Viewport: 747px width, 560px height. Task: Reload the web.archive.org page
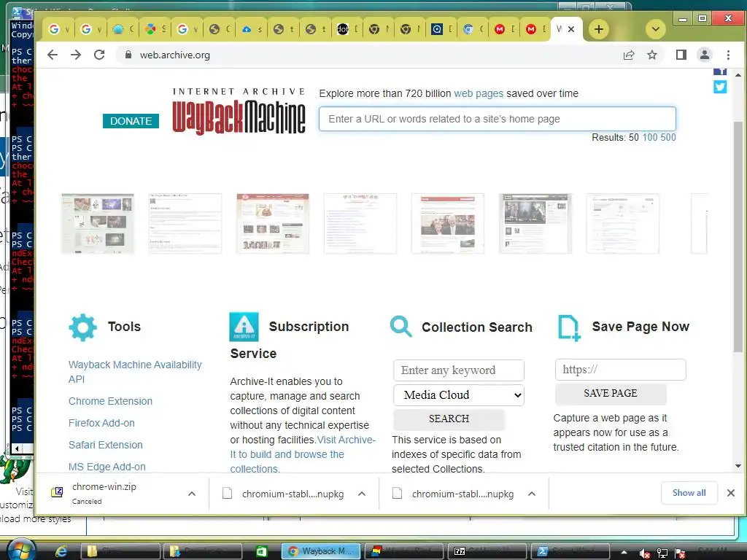pos(99,55)
